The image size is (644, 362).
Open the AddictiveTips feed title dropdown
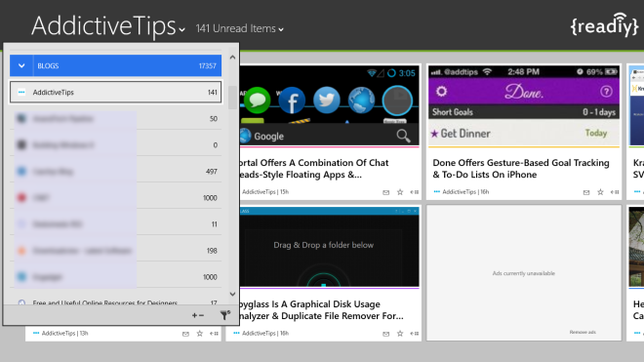108,26
